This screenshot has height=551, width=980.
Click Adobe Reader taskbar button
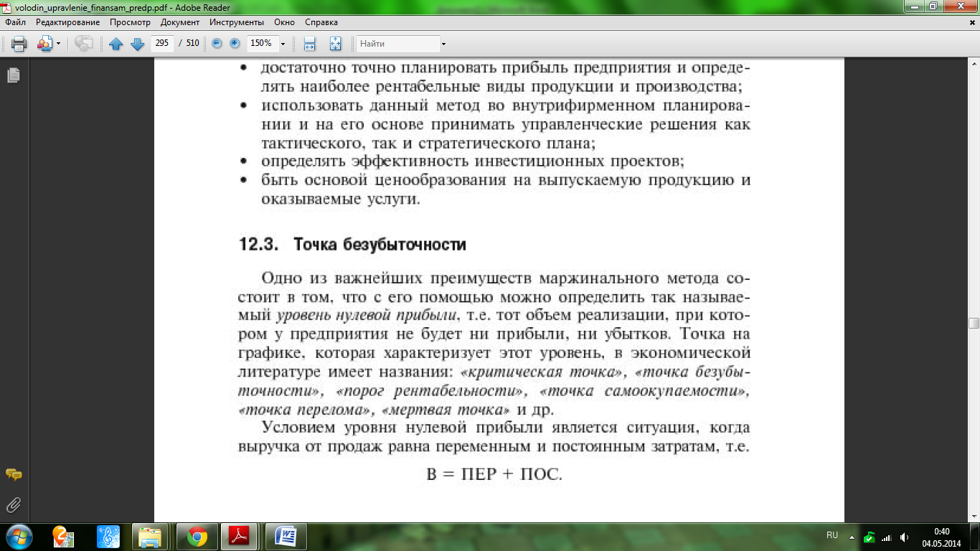[x=240, y=537]
